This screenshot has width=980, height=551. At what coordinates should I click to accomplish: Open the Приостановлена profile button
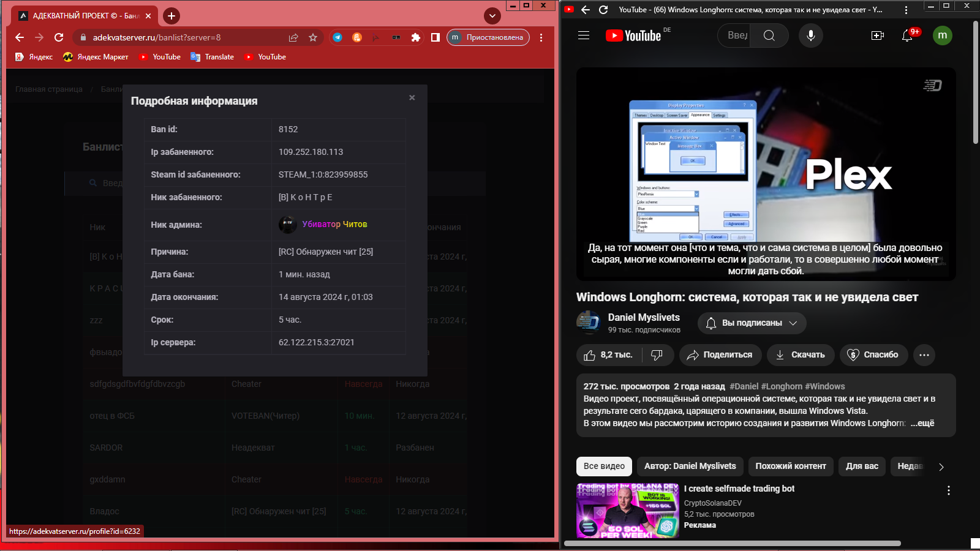[488, 37]
